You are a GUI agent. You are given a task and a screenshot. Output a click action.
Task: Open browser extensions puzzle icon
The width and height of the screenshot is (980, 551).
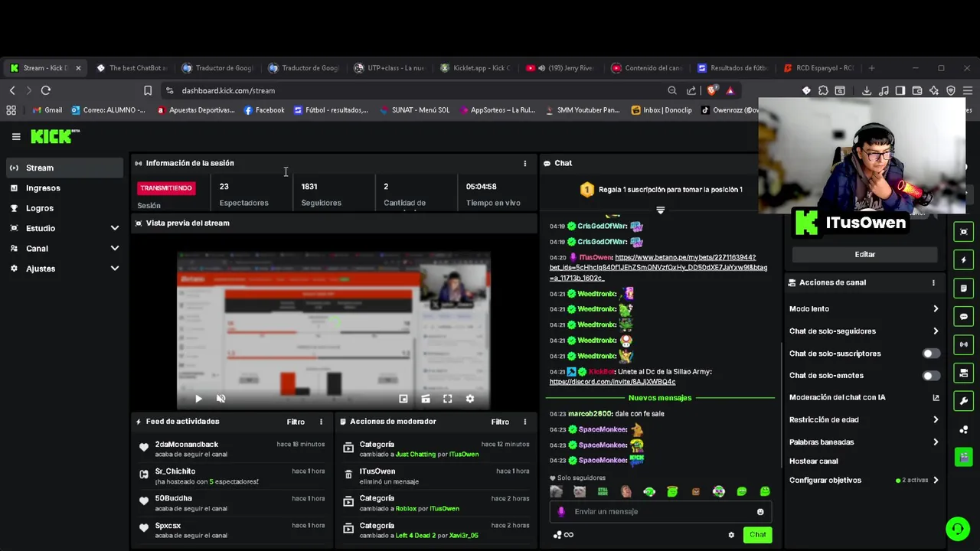point(823,90)
